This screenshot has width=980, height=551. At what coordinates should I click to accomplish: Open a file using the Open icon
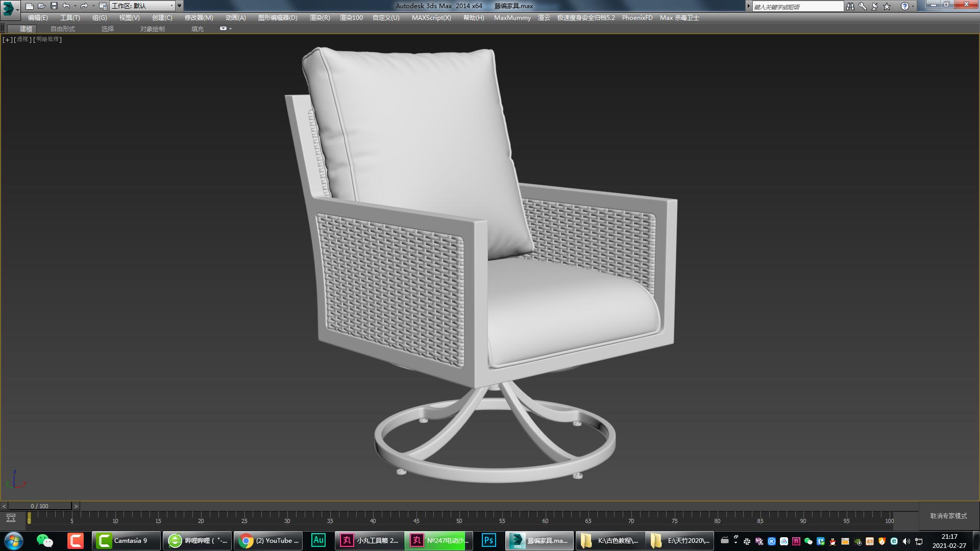click(x=41, y=6)
